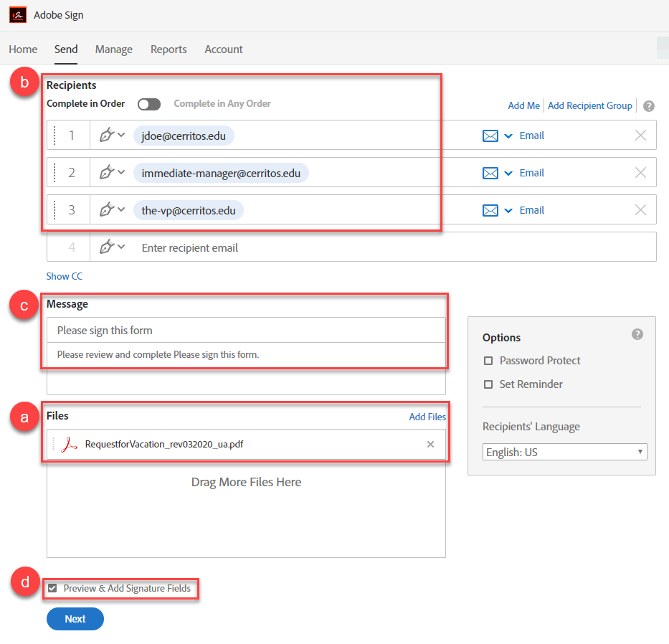Viewport: 669px width, 644px height.
Task: Click signer pen icon on row 4
Action: pos(107,247)
